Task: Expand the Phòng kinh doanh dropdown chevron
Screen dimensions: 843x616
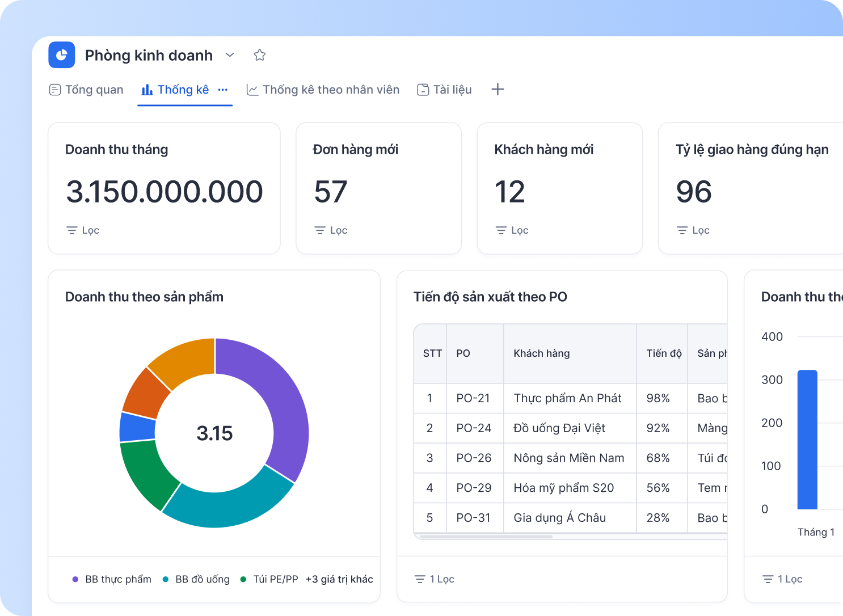Action: pos(230,55)
